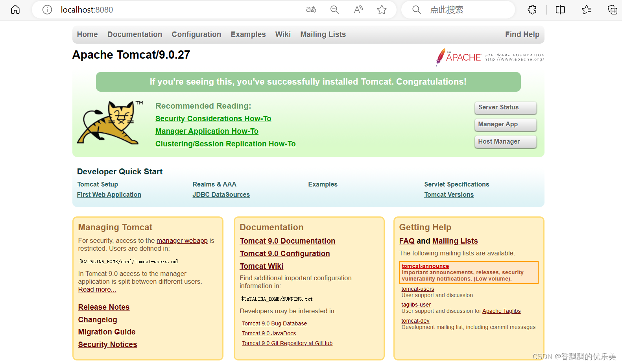Click the green Congratulations banner
622x364 pixels.
point(308,82)
